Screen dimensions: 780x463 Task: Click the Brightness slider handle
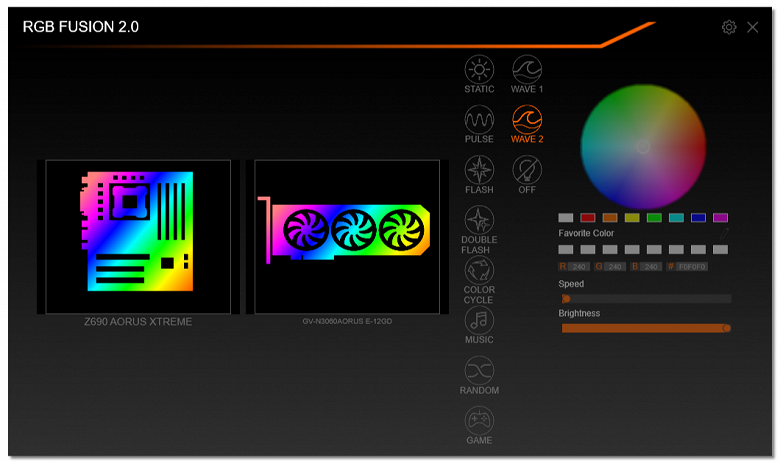pyautogui.click(x=727, y=328)
